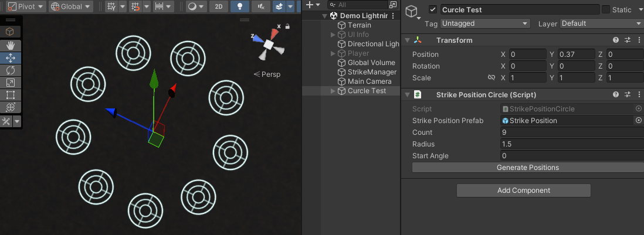The image size is (644, 235).
Task: Open the Tag dropdown showing Untagged
Action: (x=484, y=24)
